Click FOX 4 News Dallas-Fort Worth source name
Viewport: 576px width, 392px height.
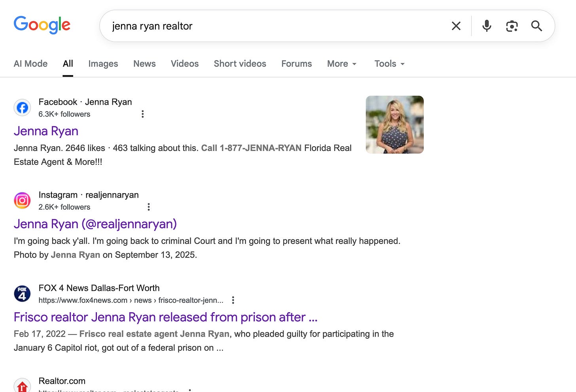click(x=99, y=288)
